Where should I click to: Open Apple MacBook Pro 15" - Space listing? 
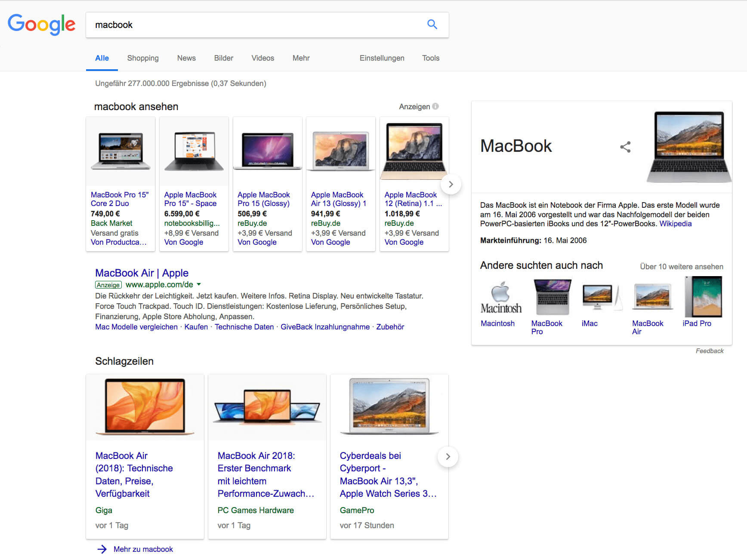[190, 199]
